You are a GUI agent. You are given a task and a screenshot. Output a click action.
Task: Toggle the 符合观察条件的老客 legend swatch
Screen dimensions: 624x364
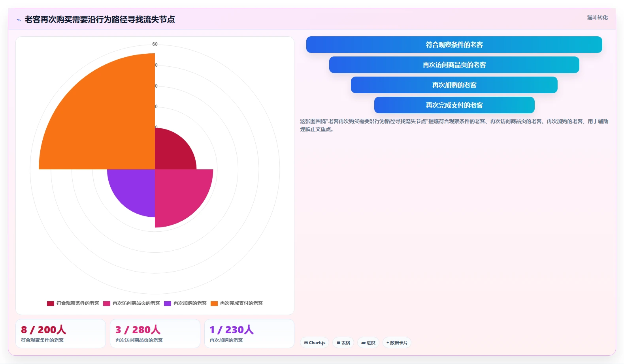point(51,303)
